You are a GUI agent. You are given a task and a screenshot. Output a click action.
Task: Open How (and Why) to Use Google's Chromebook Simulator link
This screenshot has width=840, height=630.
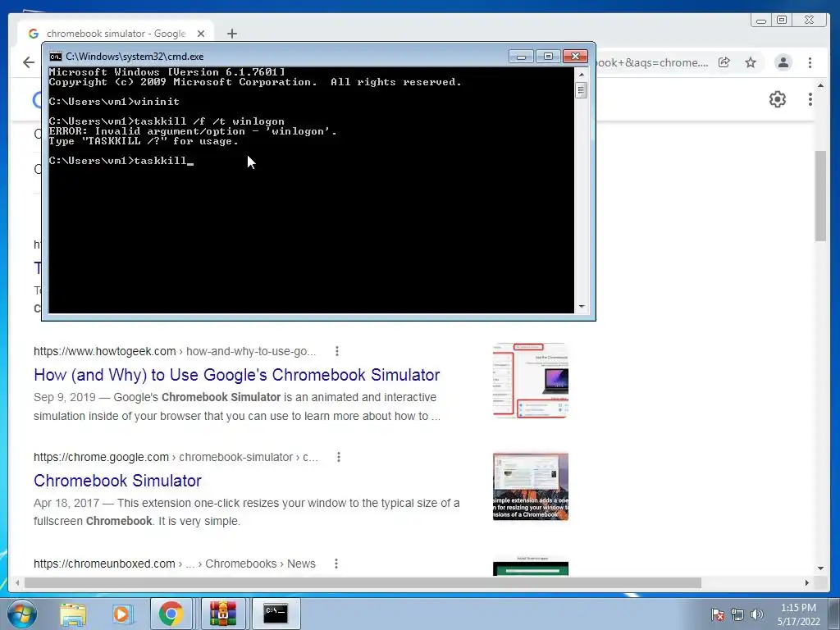(237, 374)
